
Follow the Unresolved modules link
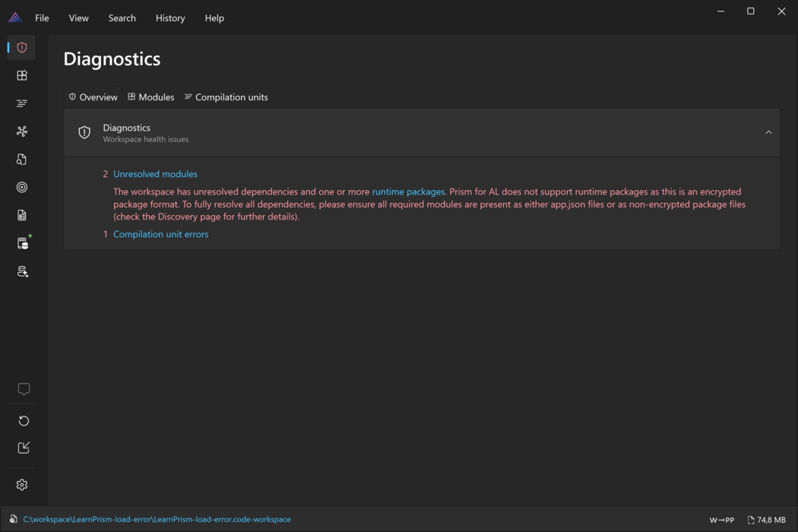pos(155,174)
